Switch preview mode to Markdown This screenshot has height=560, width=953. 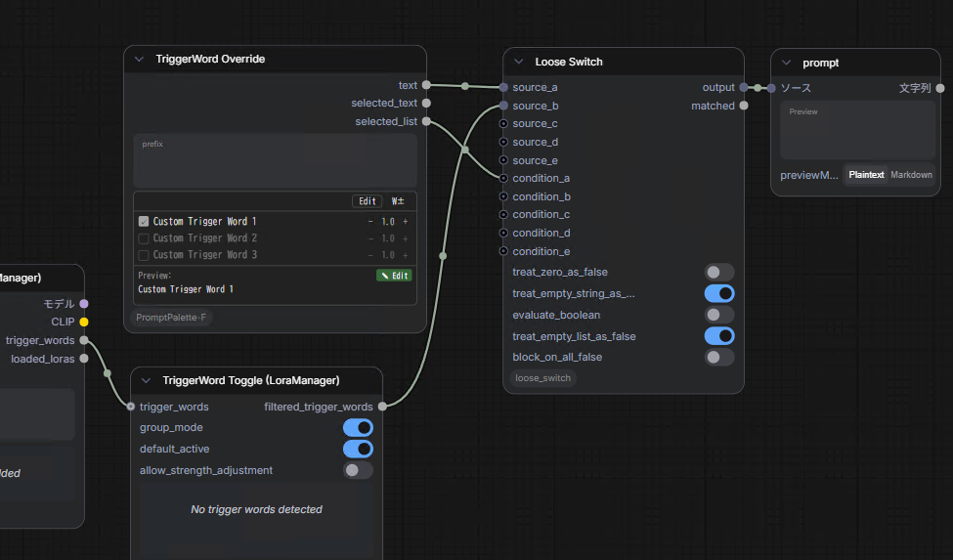911,175
